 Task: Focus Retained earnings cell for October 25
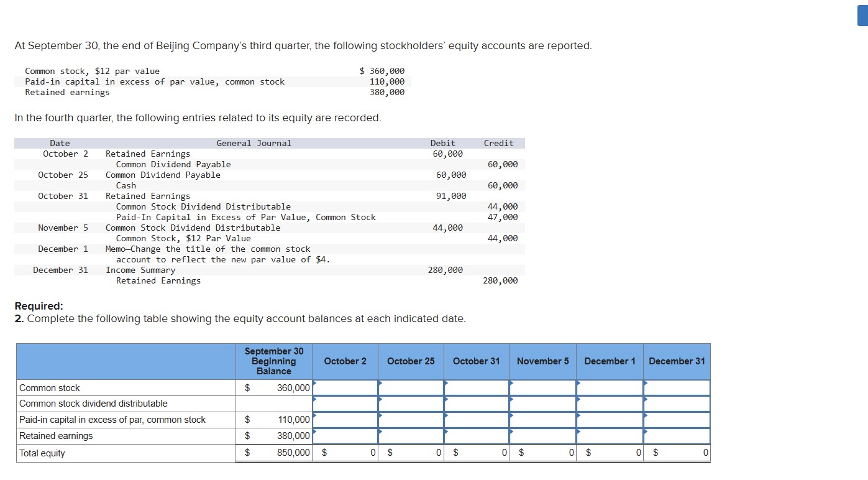pos(411,436)
